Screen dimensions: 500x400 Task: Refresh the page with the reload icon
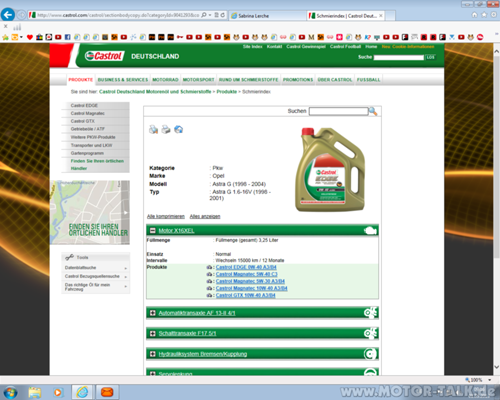point(223,15)
